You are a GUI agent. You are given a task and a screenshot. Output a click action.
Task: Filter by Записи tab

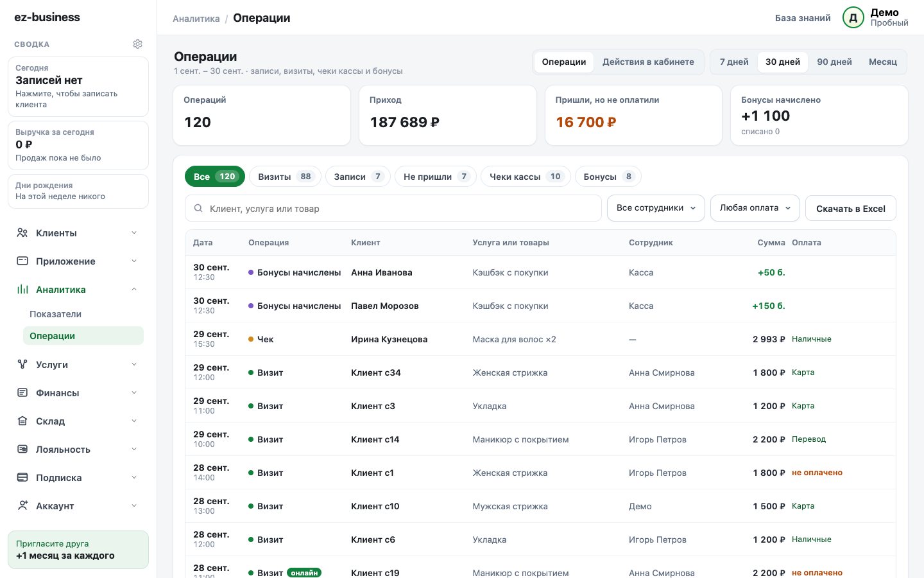[x=358, y=177]
